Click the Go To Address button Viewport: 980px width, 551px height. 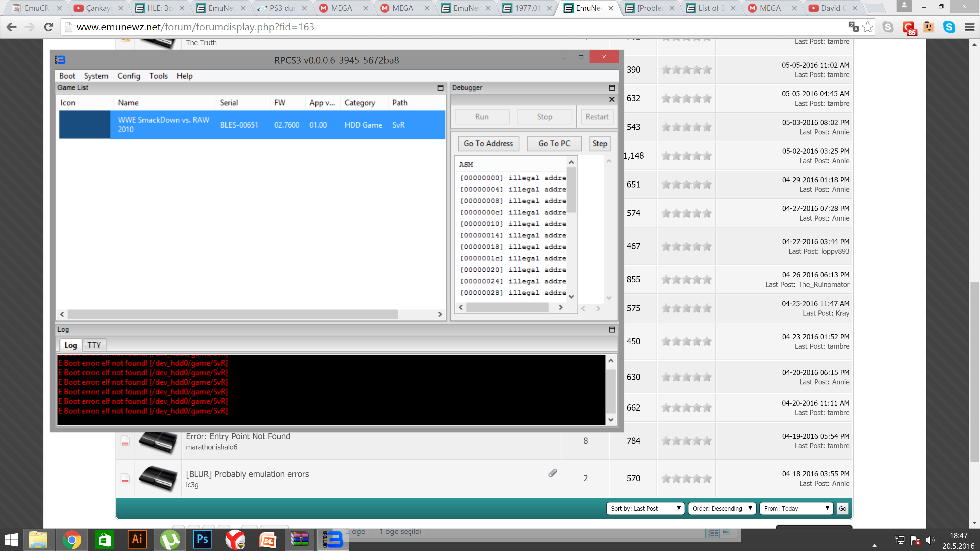[x=488, y=143]
